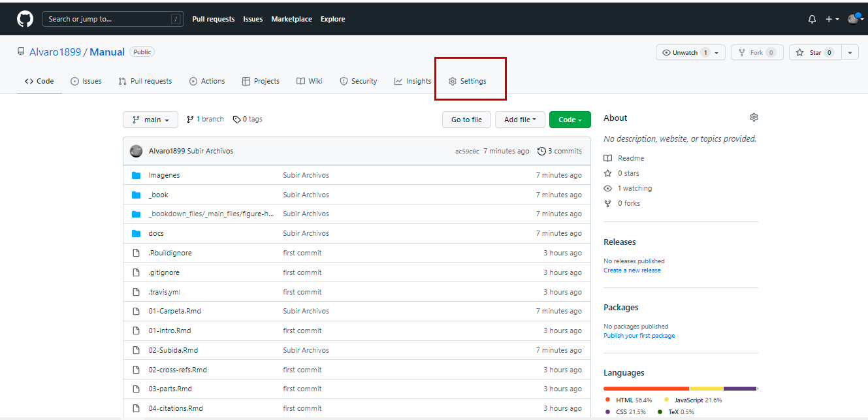The height and width of the screenshot is (420, 868).
Task: Click the Go to file button
Action: point(466,120)
